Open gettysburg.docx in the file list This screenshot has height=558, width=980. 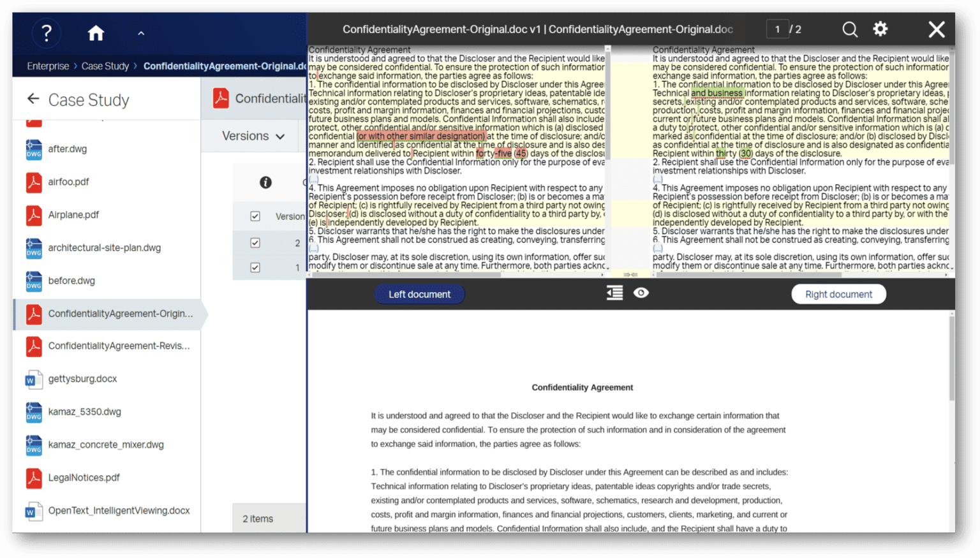point(82,379)
